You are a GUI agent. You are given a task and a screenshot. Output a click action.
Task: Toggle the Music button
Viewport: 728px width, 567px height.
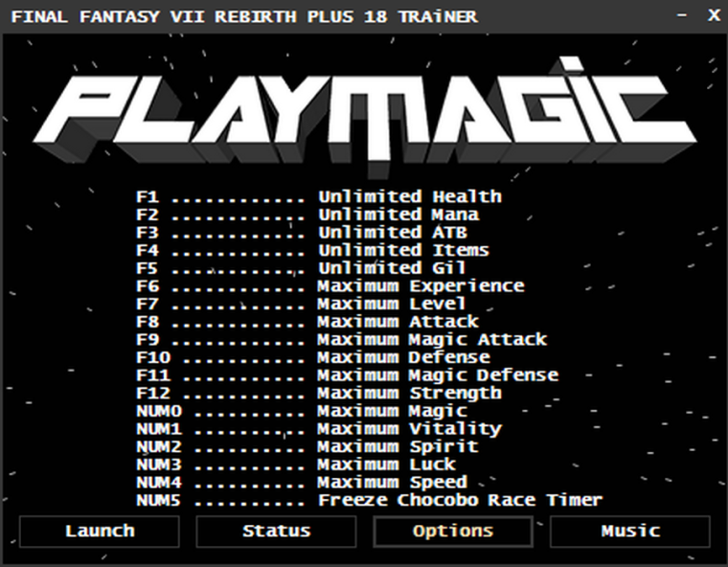[630, 532]
